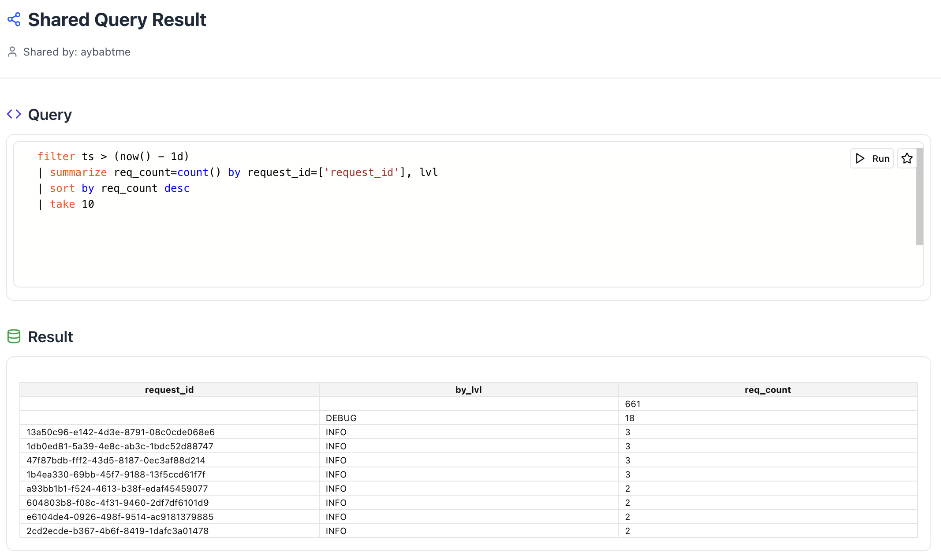Screen dimensions: 941x560
Task: Select request id 2cd2ecde-b367-4b6f-8419-1dafc3a01478
Action: (169, 531)
